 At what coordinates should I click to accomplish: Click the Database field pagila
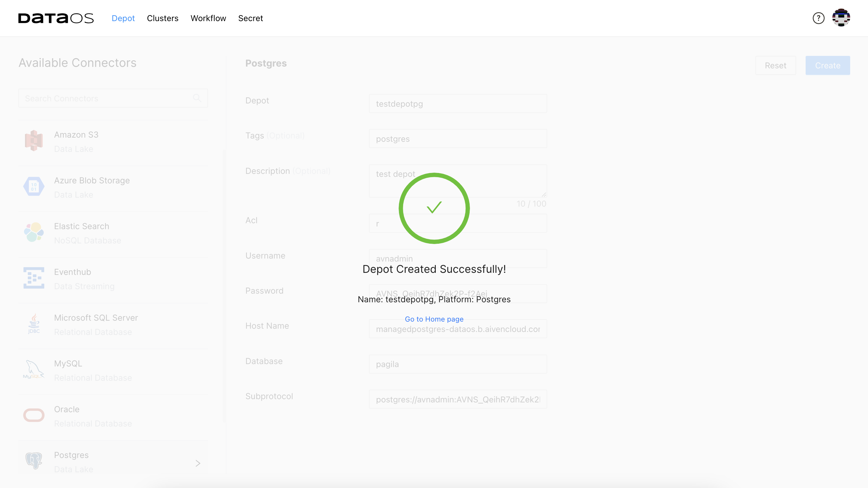click(x=457, y=364)
